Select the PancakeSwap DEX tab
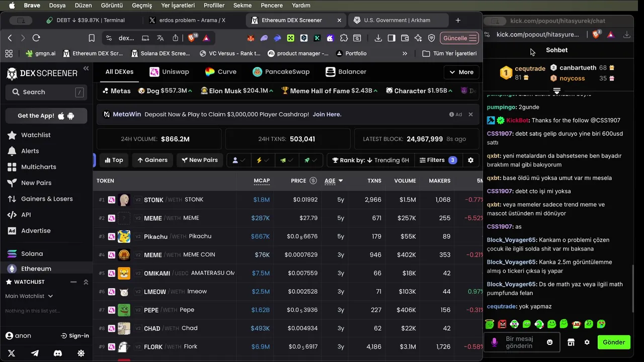 [281, 72]
